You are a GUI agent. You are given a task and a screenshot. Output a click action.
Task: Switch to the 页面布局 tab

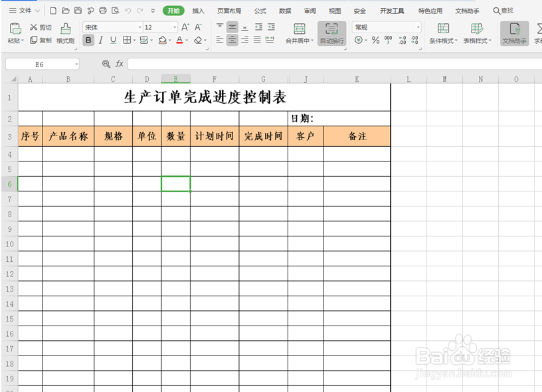[x=229, y=11]
